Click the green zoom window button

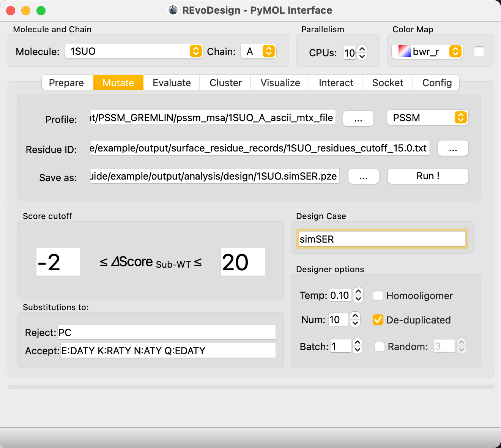[x=41, y=11]
